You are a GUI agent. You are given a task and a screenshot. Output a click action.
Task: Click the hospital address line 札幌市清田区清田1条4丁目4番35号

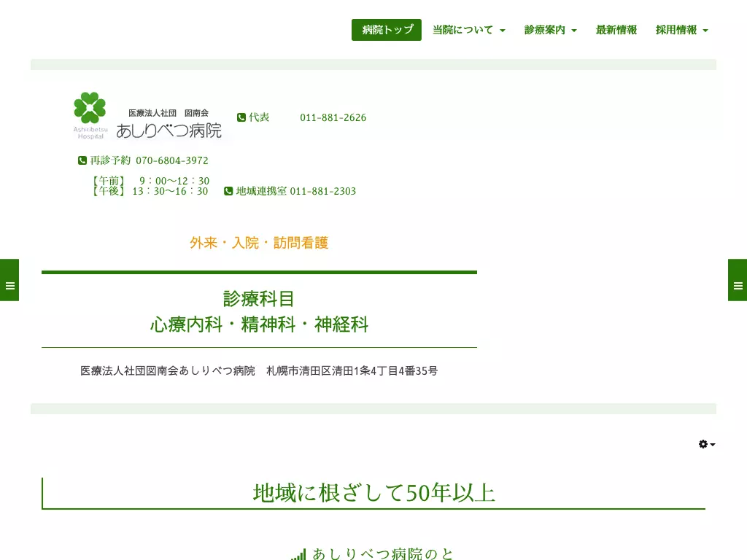[352, 370]
